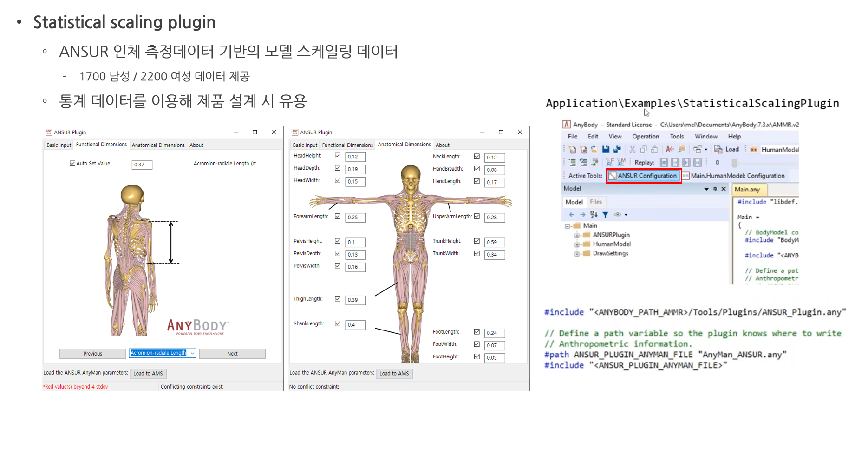Open the Tools menu in AnyBody

click(677, 137)
